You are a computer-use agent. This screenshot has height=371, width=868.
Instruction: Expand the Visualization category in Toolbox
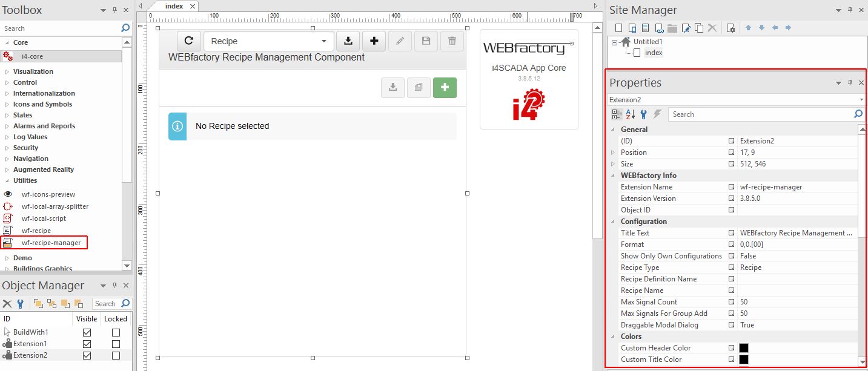point(7,71)
